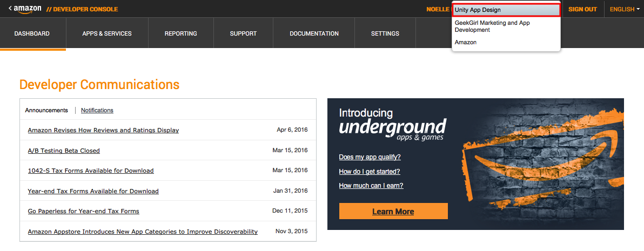Image resolution: width=644 pixels, height=251 pixels.
Task: Open the English language dropdown
Action: pyautogui.click(x=625, y=9)
